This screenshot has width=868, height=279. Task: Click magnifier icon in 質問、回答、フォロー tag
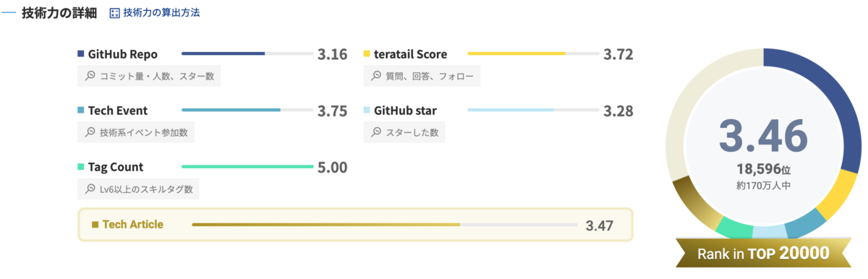(376, 76)
